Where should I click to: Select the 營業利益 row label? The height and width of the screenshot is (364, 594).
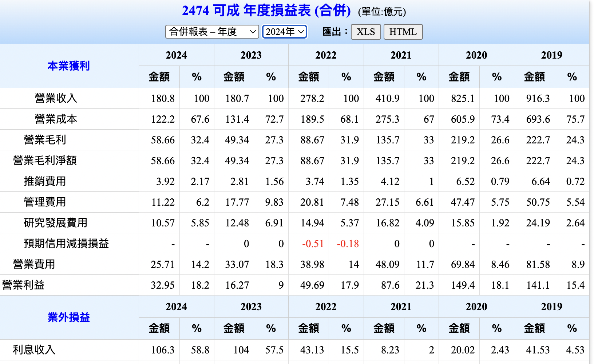pyautogui.click(x=23, y=285)
